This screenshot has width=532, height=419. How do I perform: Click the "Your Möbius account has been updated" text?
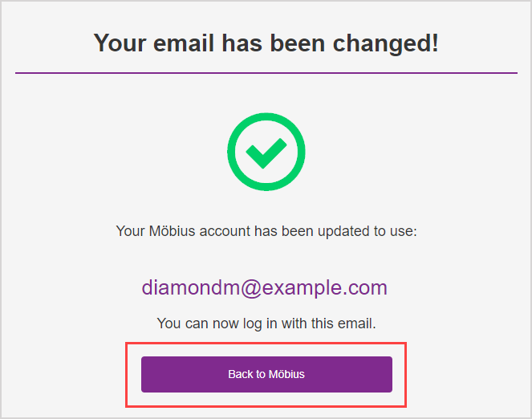[266, 231]
